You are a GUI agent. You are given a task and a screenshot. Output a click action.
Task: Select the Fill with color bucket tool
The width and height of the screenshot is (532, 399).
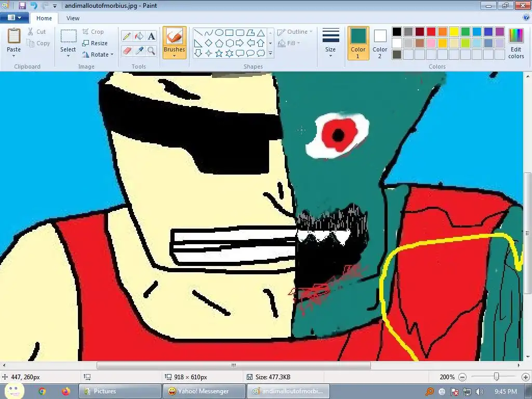[x=139, y=36]
